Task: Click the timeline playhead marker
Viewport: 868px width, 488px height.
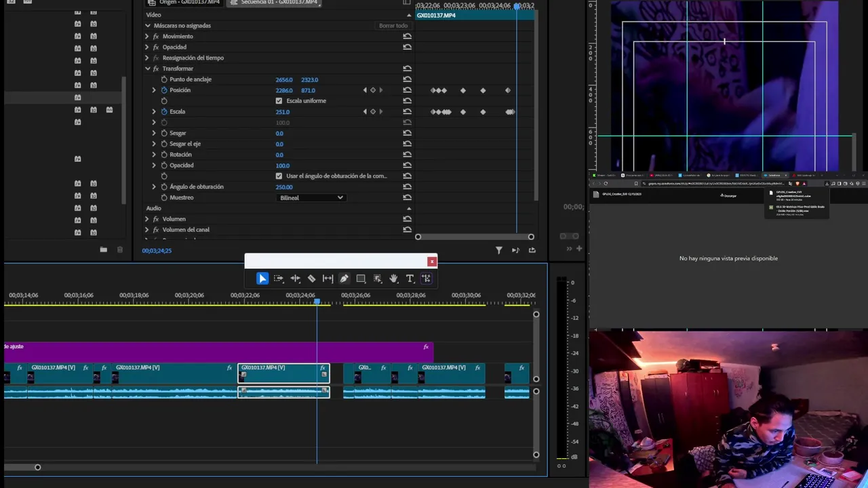Action: [317, 301]
